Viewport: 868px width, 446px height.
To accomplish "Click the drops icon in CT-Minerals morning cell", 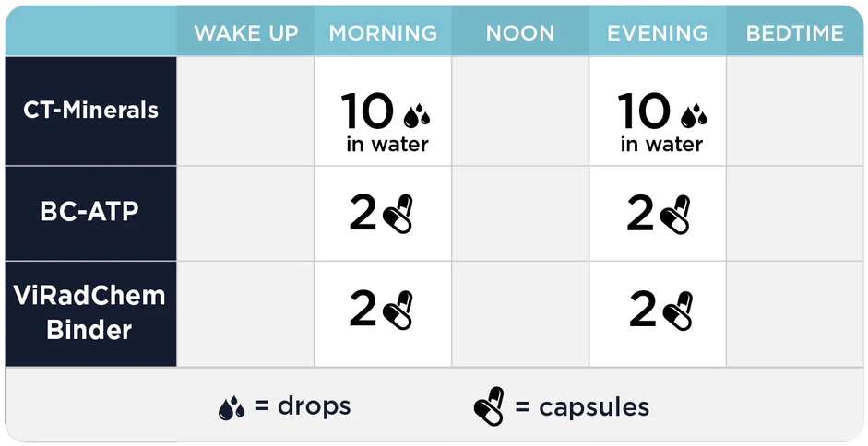I will point(417,115).
